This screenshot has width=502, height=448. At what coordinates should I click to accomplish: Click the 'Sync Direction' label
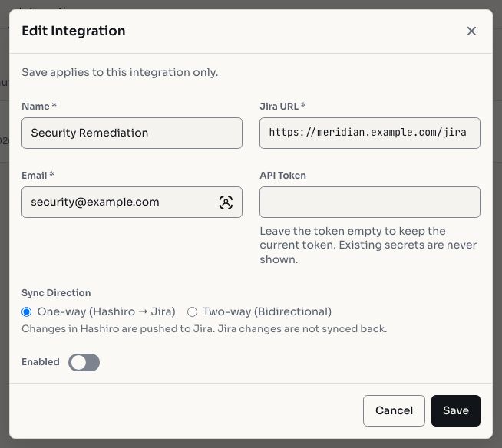click(x=56, y=293)
